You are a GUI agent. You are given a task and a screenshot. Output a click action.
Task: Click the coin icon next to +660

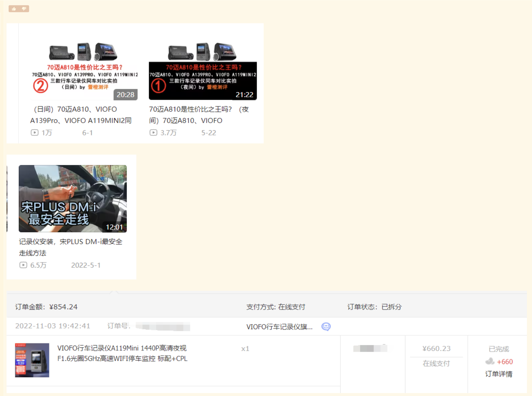(490, 362)
